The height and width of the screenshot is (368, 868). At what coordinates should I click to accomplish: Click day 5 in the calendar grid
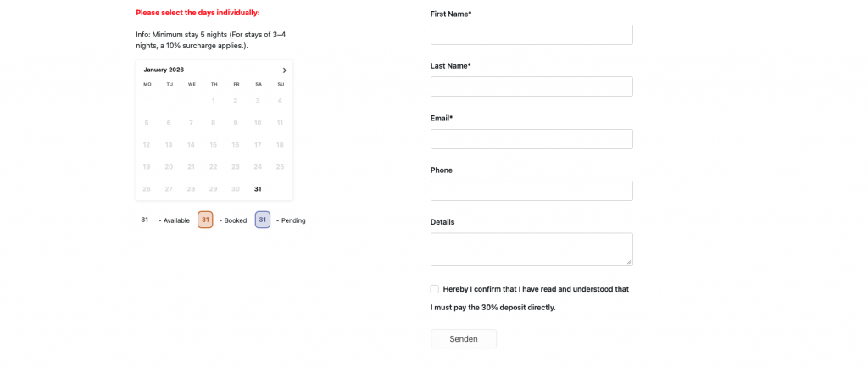tap(147, 123)
